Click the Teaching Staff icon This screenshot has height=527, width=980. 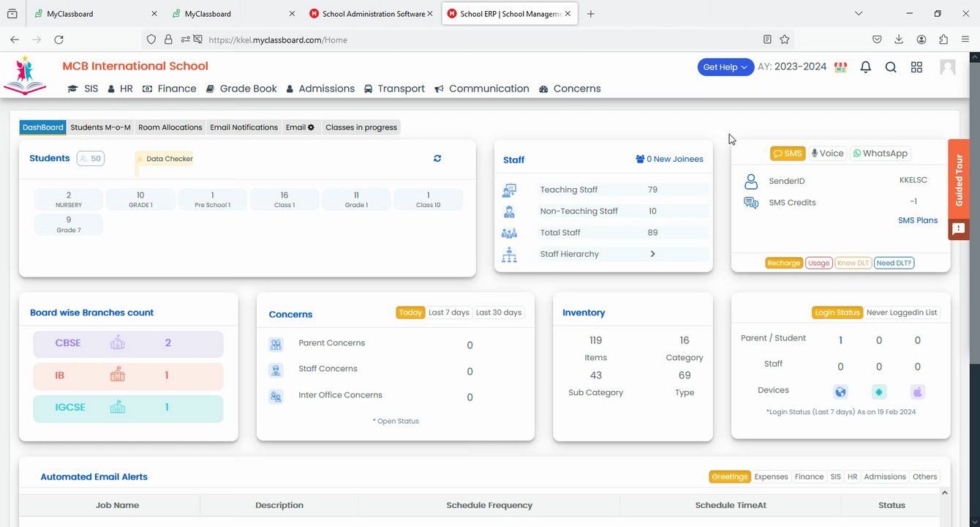(510, 190)
